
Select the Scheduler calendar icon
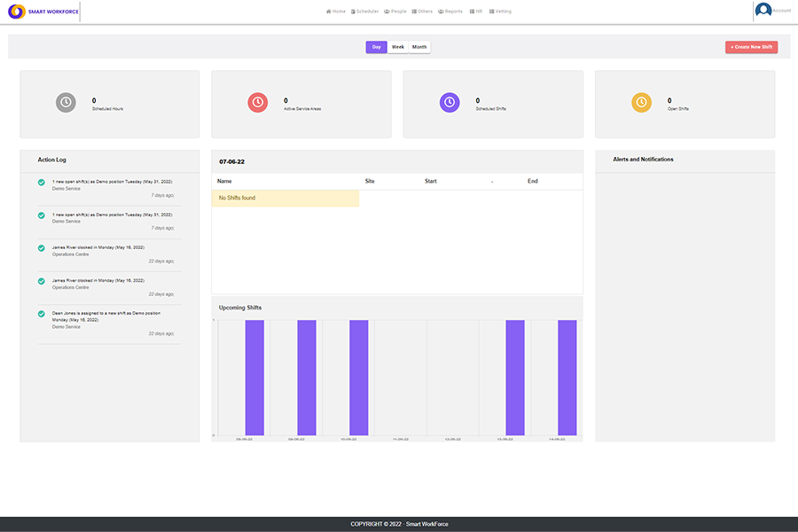(353, 11)
